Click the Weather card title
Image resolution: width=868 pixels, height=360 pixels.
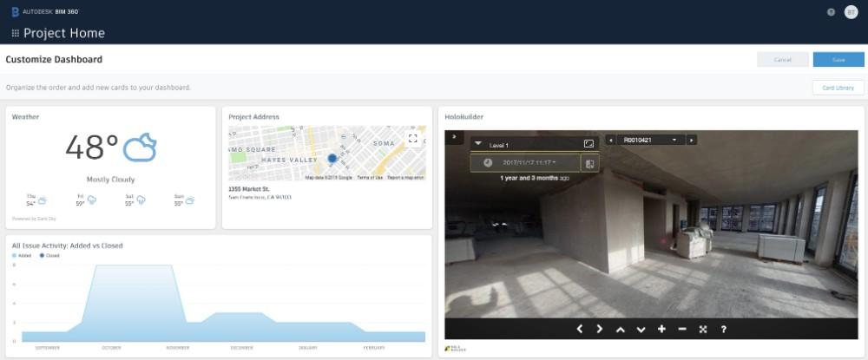25,117
